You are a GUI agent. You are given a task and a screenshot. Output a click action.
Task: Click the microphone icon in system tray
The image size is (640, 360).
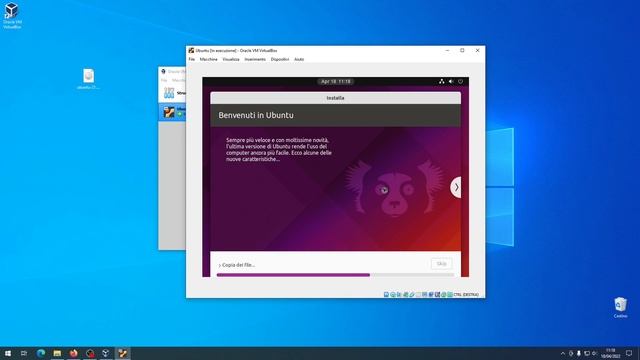pyautogui.click(x=579, y=353)
